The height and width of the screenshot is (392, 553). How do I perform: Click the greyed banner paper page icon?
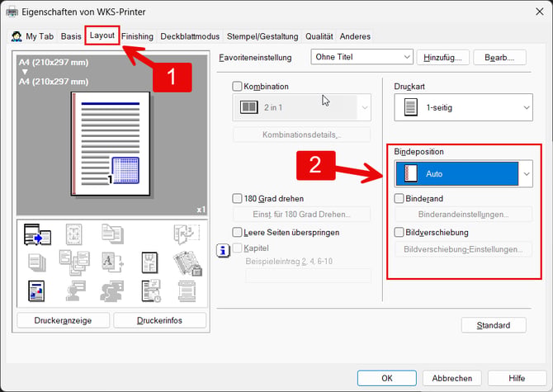(x=187, y=291)
